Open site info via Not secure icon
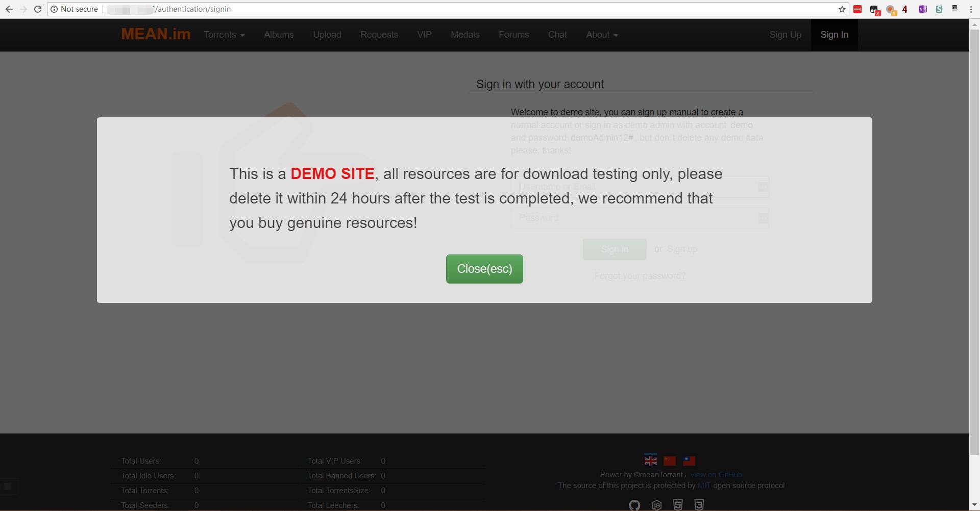 coord(54,9)
